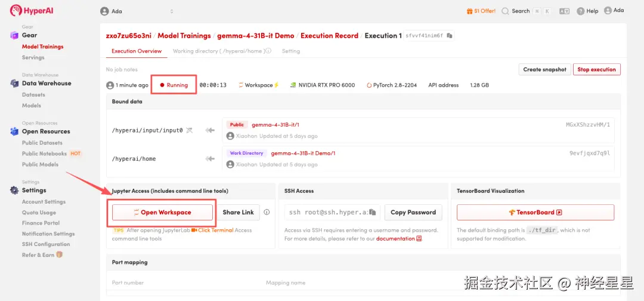Viewport: 644px width, 301px height.
Task: Open Quota Usage page
Action: [39, 213]
